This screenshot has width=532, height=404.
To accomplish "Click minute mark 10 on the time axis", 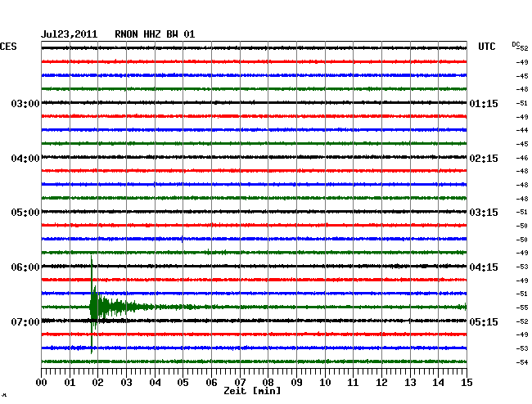I will click(x=325, y=383).
